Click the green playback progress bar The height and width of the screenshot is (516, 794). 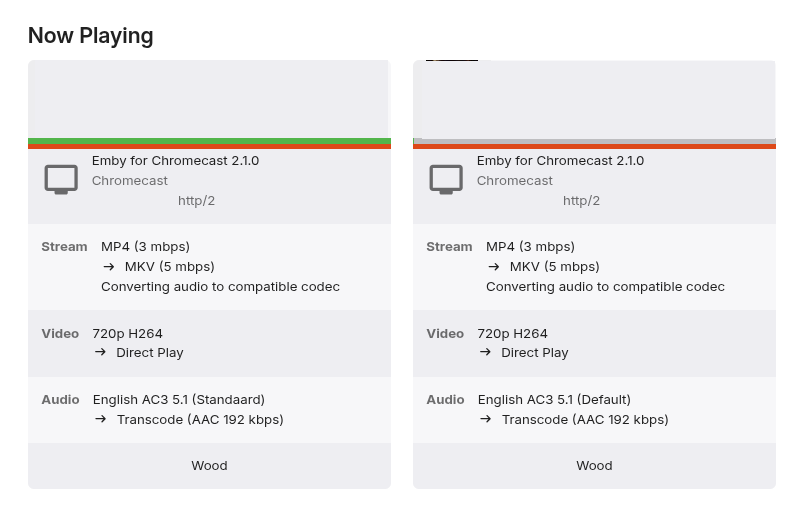pos(209,141)
